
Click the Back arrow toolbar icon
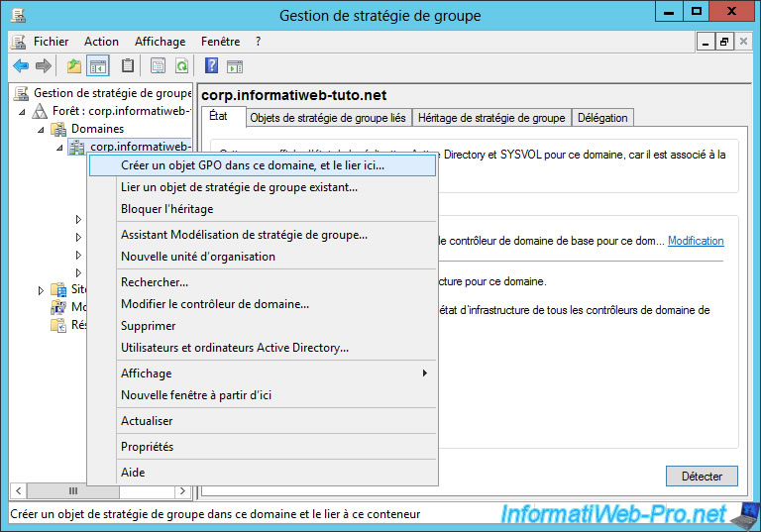pos(21,65)
